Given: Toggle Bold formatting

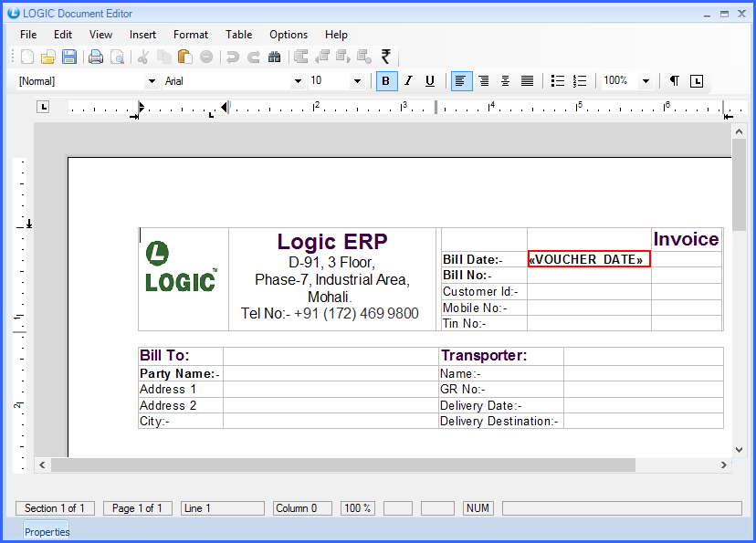Looking at the screenshot, I should [x=386, y=81].
